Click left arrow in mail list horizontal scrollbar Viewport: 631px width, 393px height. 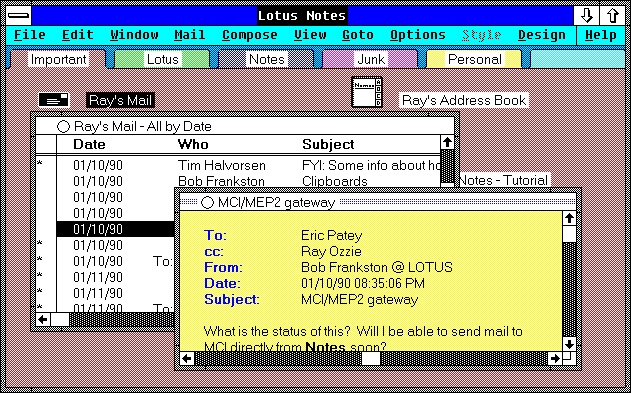point(43,320)
